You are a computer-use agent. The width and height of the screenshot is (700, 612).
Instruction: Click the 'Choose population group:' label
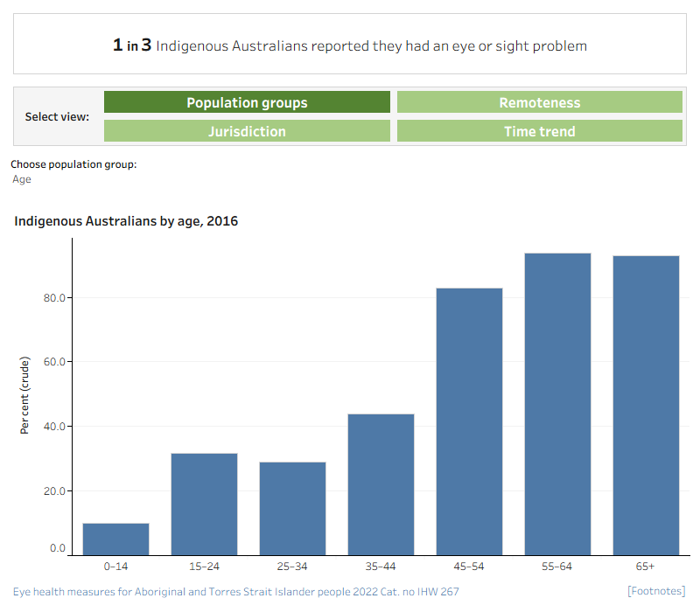pos(73,164)
